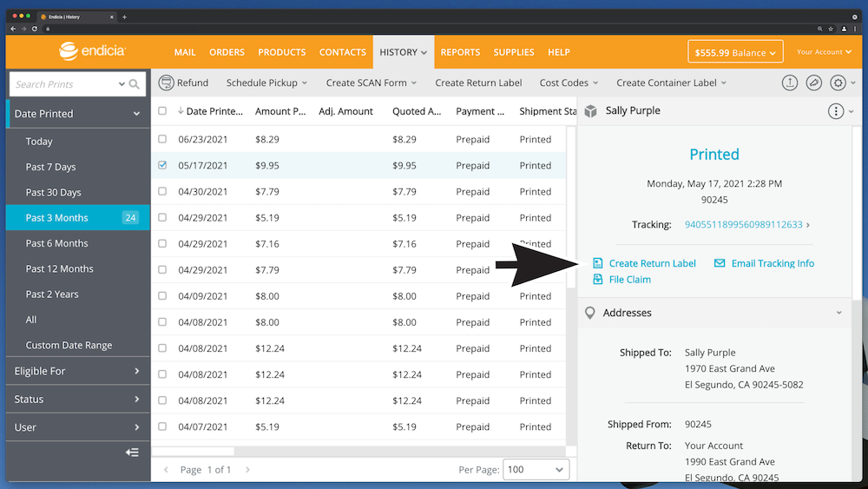Collapse the Addresses panel chevron
The image size is (868, 489).
tap(838, 313)
